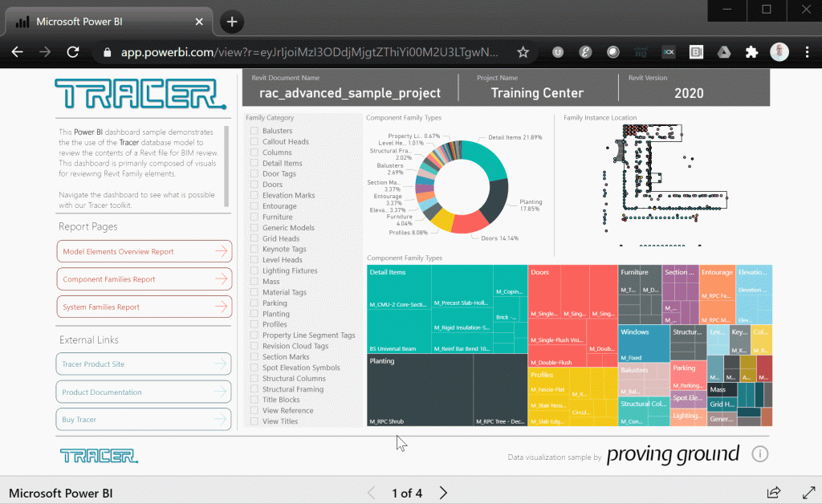
Task: Open the Chrome profile avatar
Action: click(x=779, y=52)
